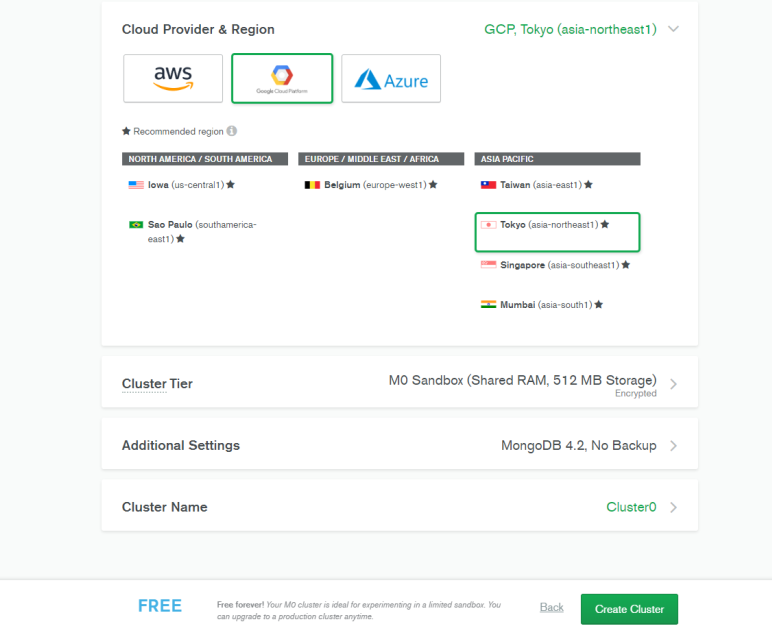This screenshot has height=633, width=772.
Task: Click the Belgium flag icon
Action: coord(312,185)
